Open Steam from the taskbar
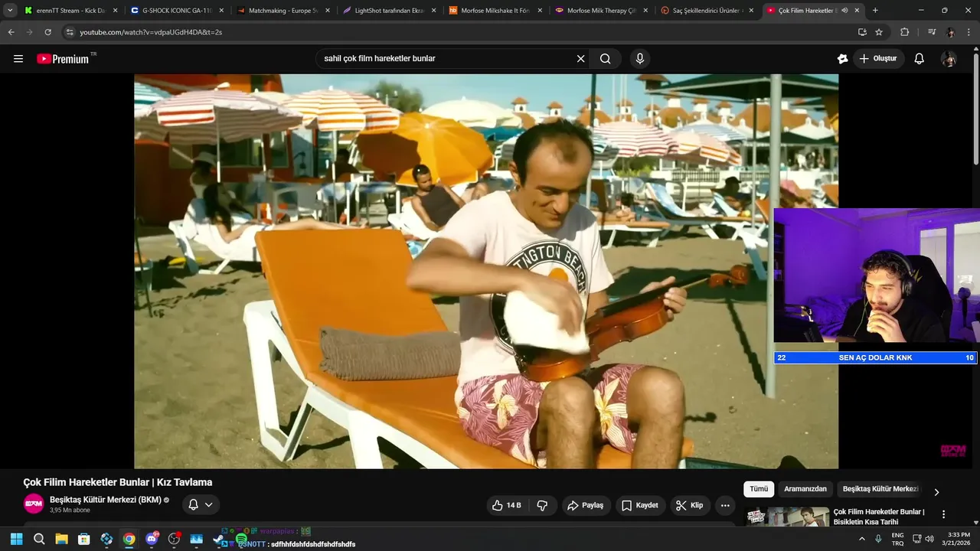 pyautogui.click(x=219, y=539)
